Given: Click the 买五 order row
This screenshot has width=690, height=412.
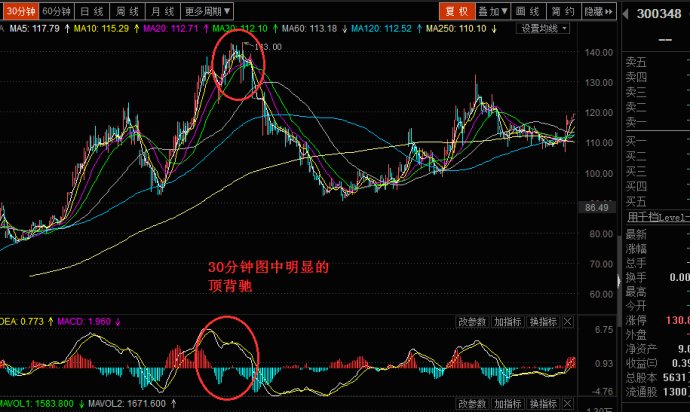Looking at the screenshot, I should (657, 201).
